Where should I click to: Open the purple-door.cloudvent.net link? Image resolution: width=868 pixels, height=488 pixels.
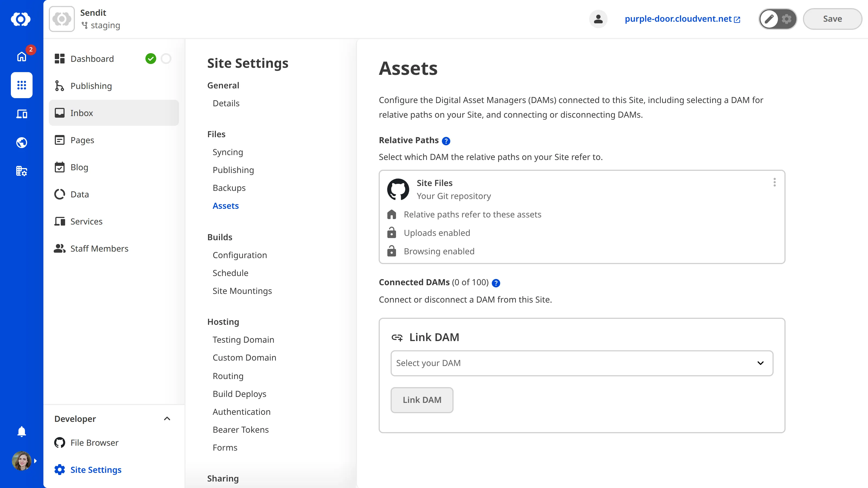click(678, 19)
